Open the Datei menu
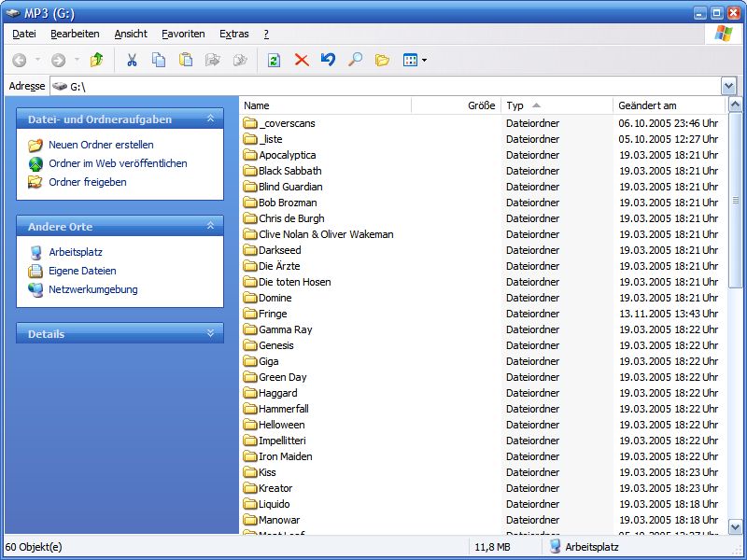747x560 pixels. [24, 34]
